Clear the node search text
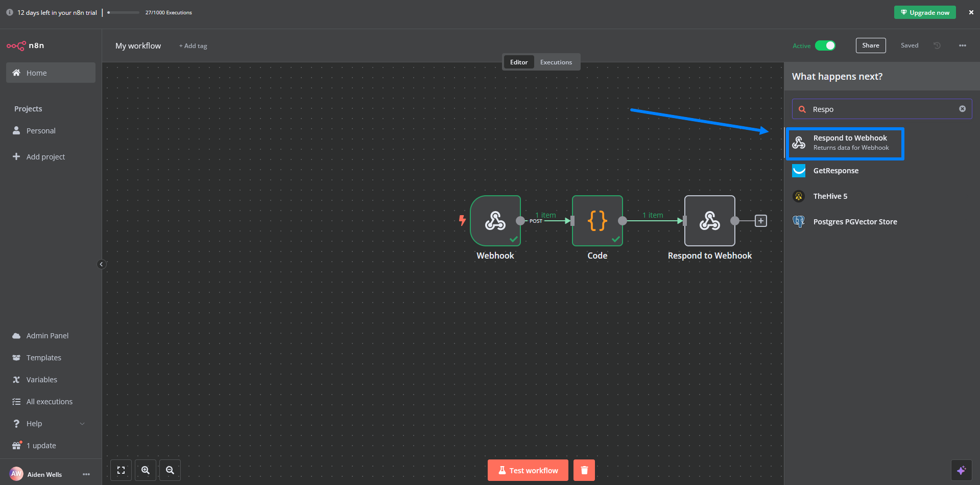This screenshot has height=485, width=980. tap(962, 109)
